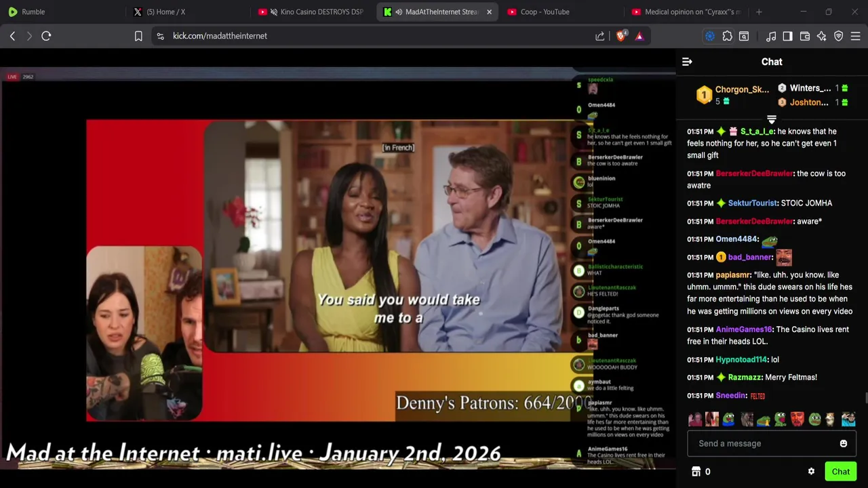Open the channel shop icon

[x=695, y=472]
